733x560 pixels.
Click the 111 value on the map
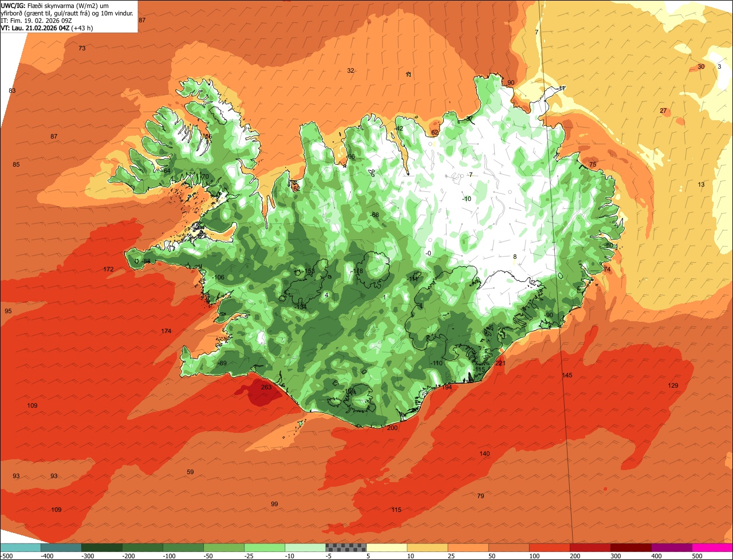tap(414, 279)
